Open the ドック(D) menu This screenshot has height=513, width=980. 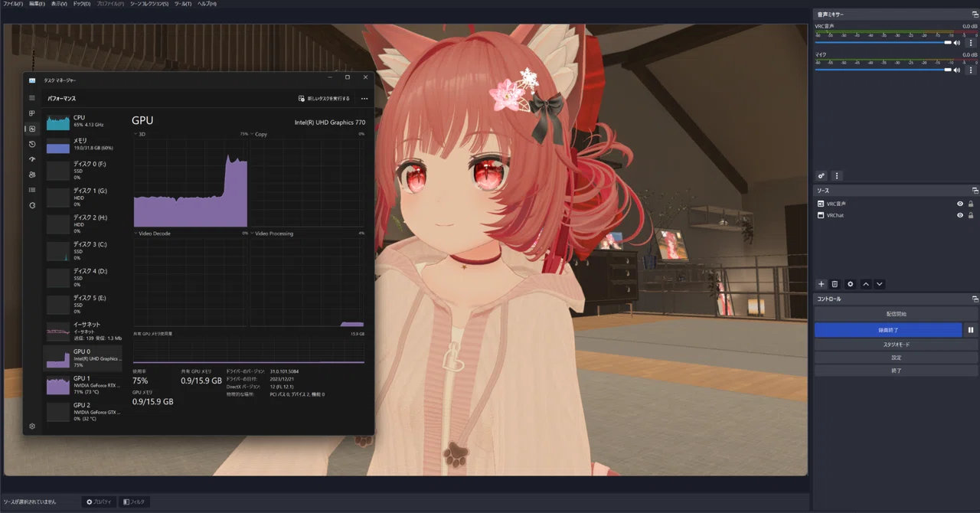coord(81,4)
